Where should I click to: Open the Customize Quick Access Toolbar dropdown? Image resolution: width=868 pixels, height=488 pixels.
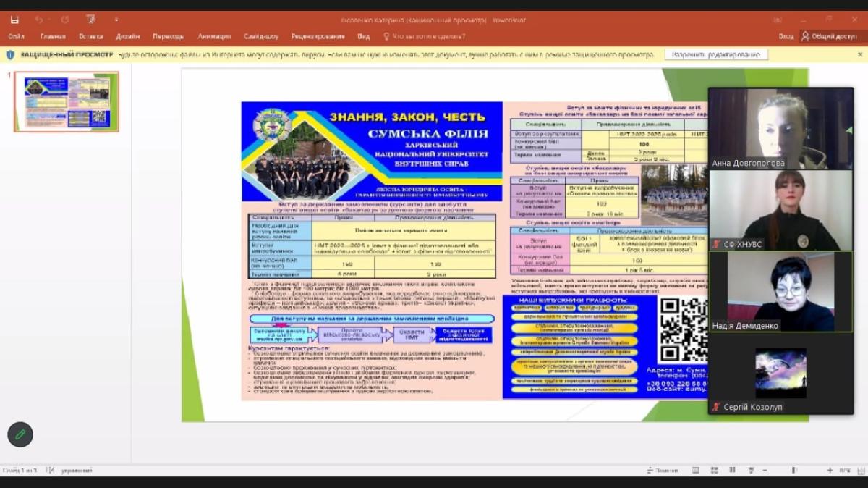(116, 20)
